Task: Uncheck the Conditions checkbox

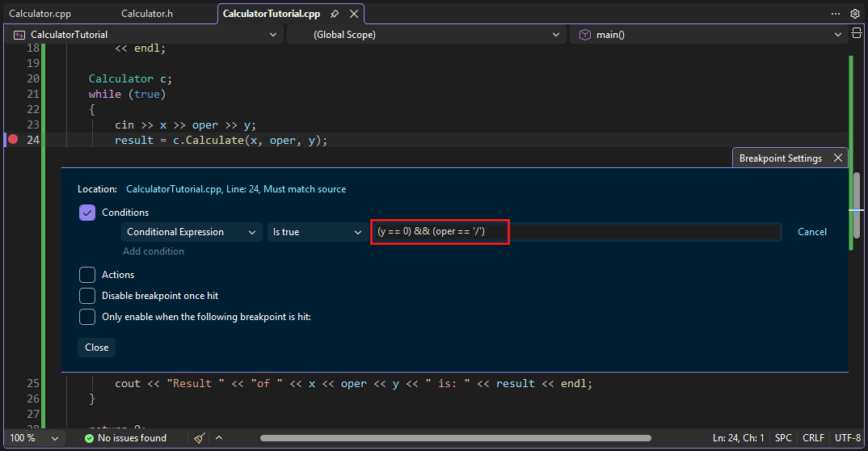Action: [87, 213]
